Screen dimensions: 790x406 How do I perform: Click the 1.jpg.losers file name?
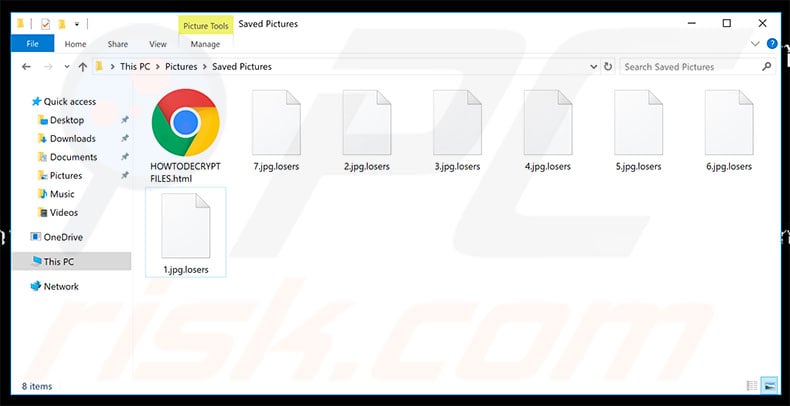(x=185, y=269)
